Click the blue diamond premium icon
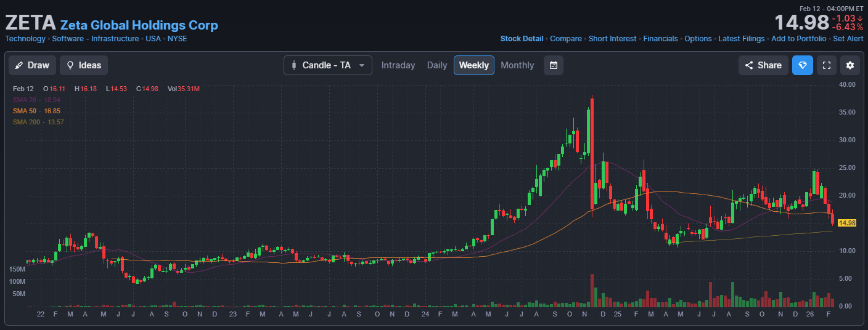The image size is (868, 330). tap(803, 65)
